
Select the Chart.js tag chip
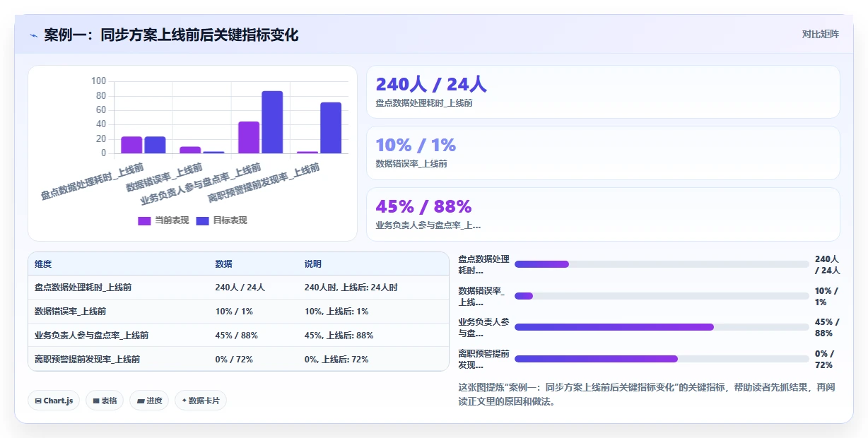pos(54,401)
